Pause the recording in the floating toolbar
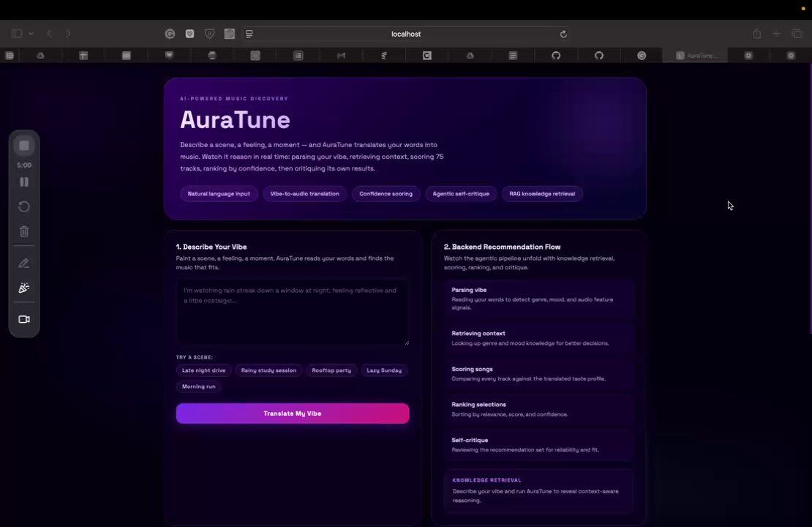The width and height of the screenshot is (812, 527). pyautogui.click(x=24, y=182)
